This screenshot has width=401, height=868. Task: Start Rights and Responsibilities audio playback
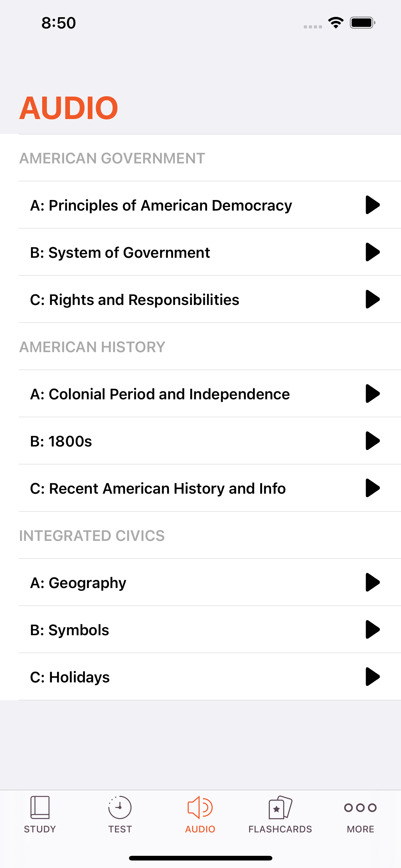(372, 299)
